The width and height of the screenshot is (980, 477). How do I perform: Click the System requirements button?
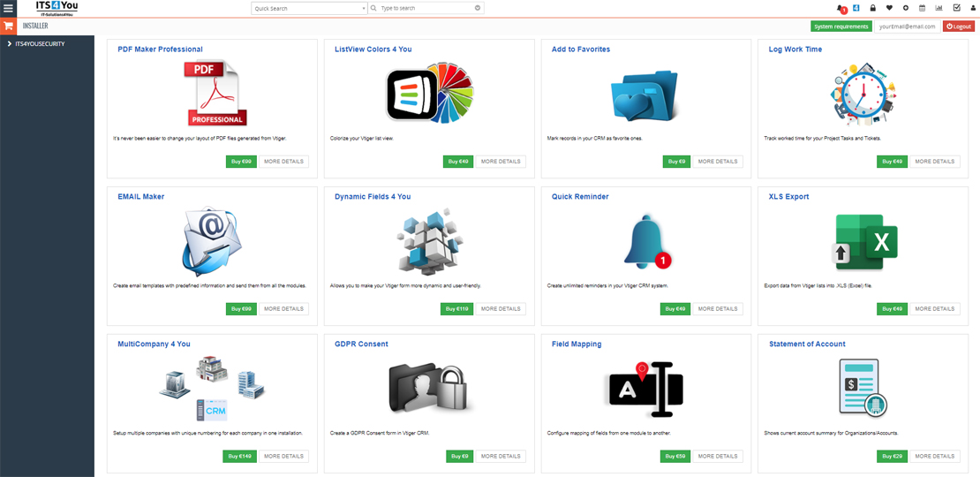[x=841, y=26]
